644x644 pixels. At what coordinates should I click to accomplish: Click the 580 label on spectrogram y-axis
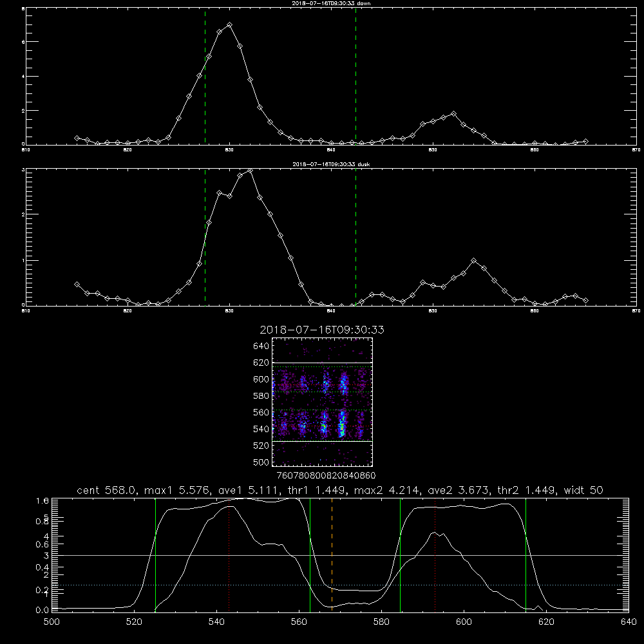(261, 396)
